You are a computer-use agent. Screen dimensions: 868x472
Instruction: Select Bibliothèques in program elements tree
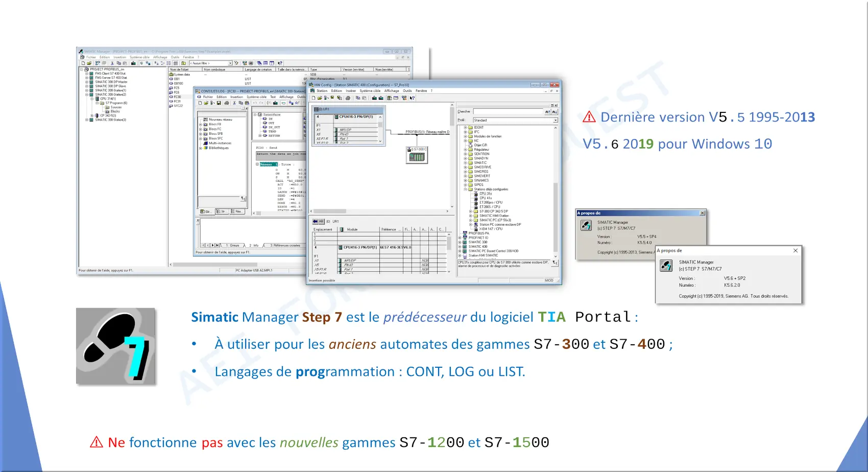(216, 148)
